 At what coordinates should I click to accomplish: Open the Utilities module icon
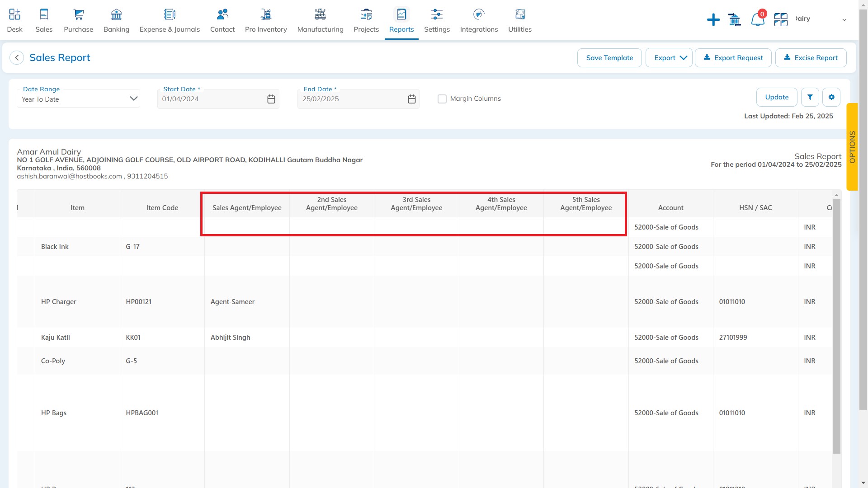click(x=520, y=14)
